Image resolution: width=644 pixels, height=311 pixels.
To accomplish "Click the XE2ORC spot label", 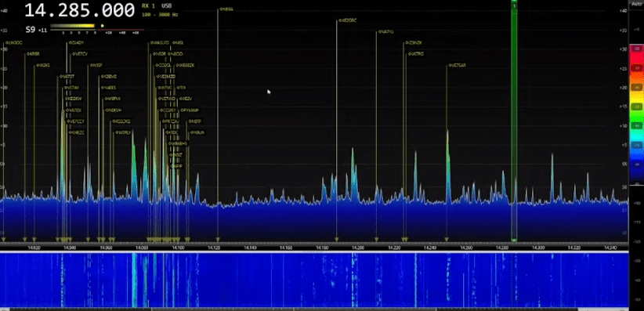I will tap(348, 20).
